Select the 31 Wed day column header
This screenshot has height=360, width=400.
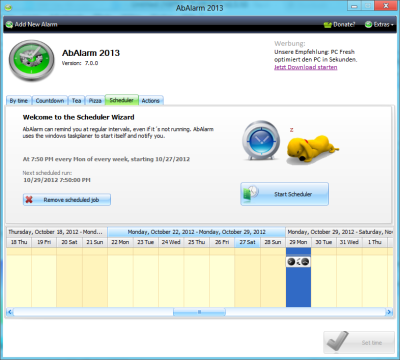tap(349, 242)
